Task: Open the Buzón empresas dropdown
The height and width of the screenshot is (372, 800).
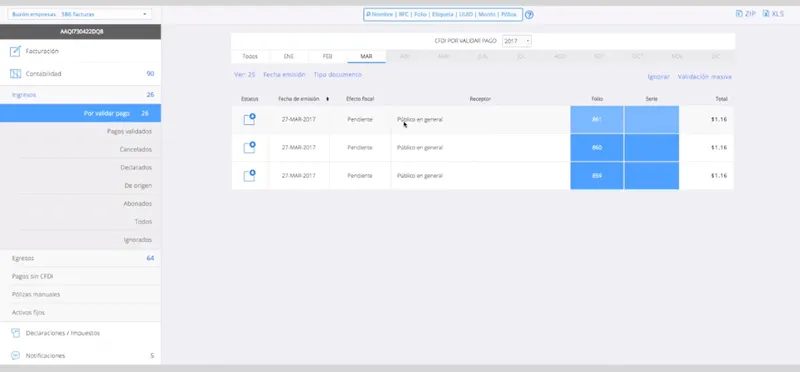Action: pos(79,14)
